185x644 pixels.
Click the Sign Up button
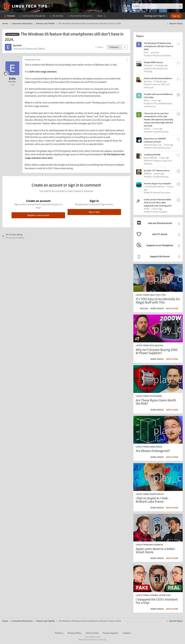176,16
